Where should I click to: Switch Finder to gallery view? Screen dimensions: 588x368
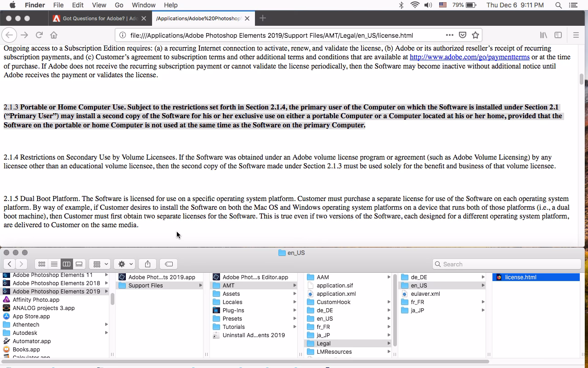coord(79,264)
